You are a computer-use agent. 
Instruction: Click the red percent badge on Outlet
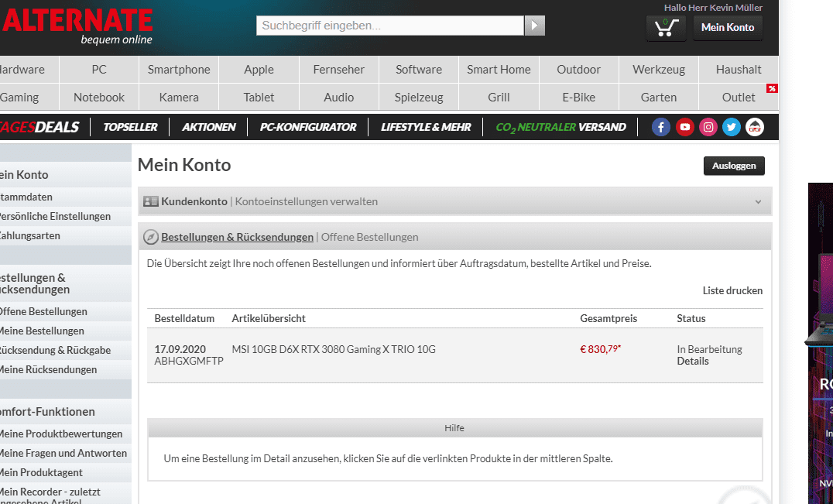(x=772, y=88)
